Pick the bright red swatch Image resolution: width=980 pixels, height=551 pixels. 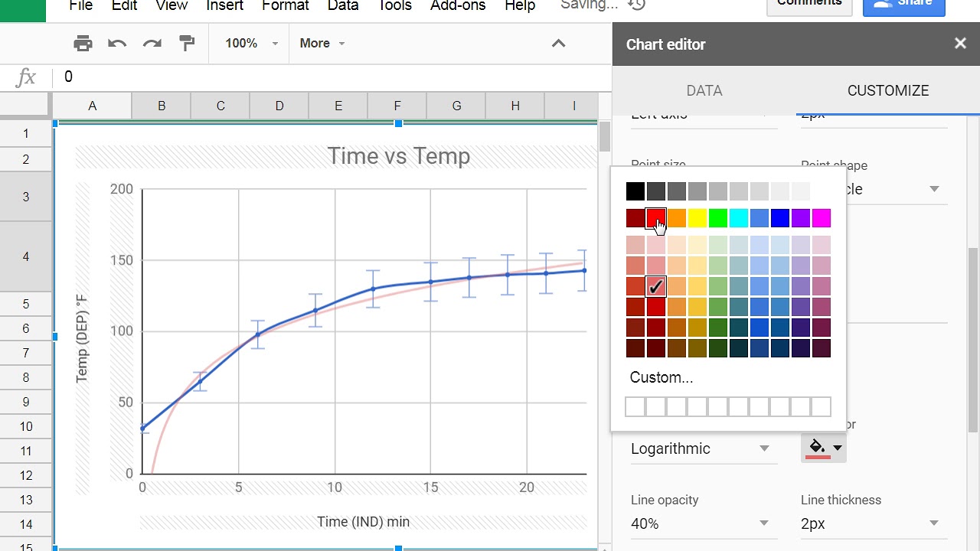pos(656,219)
